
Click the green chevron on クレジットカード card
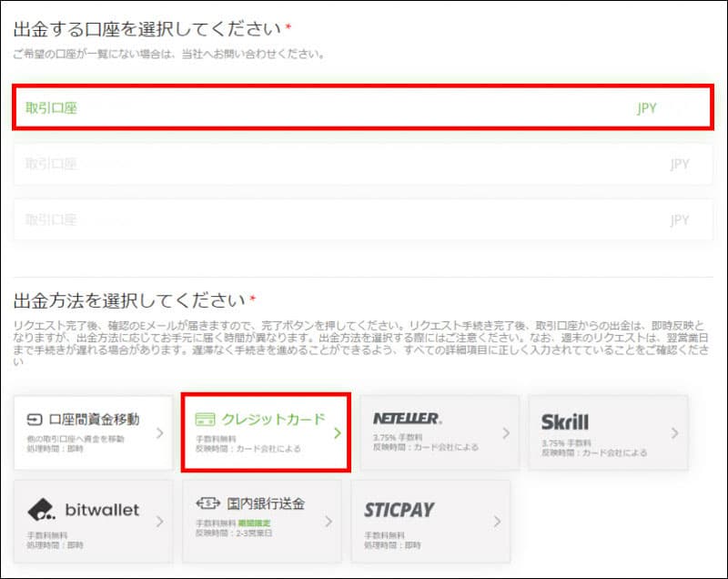pyautogui.click(x=337, y=433)
